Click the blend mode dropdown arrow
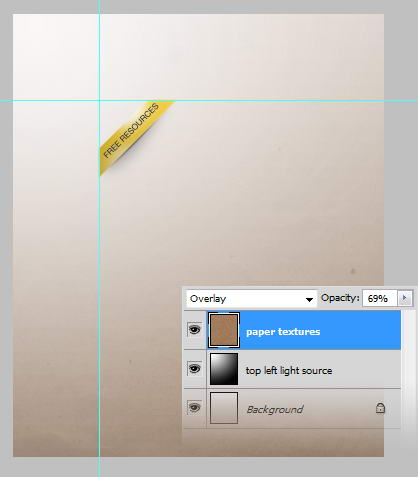This screenshot has width=418, height=477. pos(309,299)
